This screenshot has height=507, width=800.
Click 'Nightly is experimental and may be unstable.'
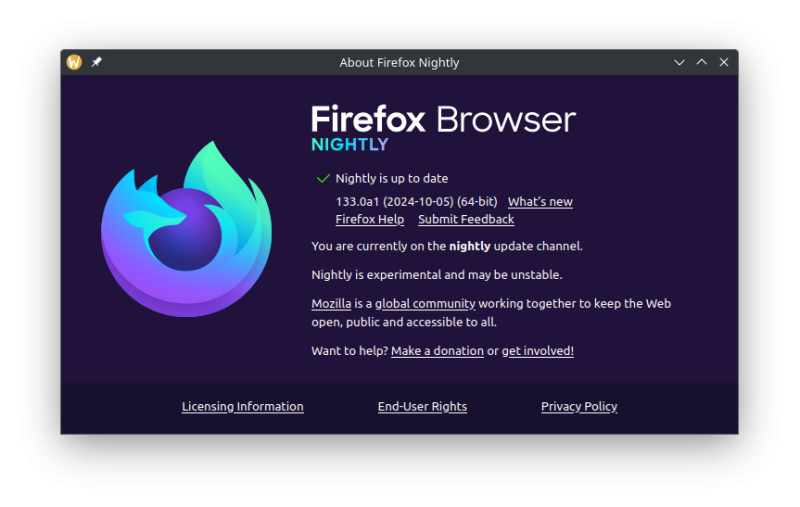(437, 275)
